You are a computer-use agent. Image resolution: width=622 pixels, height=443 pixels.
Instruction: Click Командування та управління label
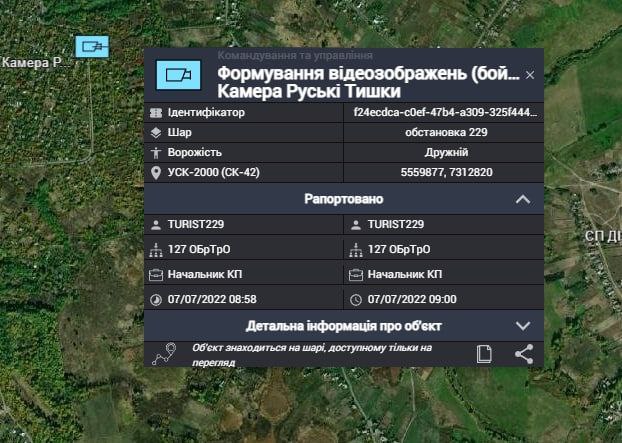(x=295, y=55)
